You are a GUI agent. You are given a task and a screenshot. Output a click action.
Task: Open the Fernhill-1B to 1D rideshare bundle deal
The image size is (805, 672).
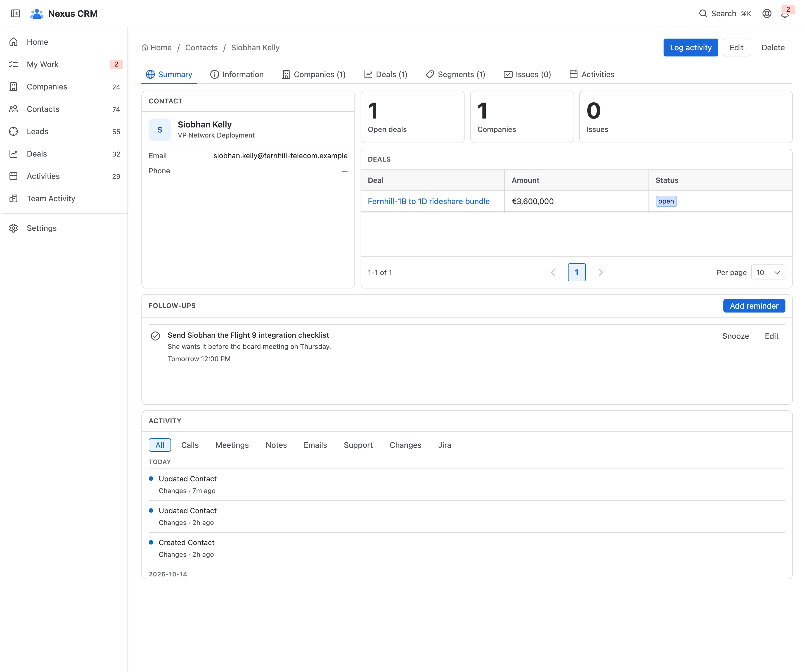click(428, 201)
